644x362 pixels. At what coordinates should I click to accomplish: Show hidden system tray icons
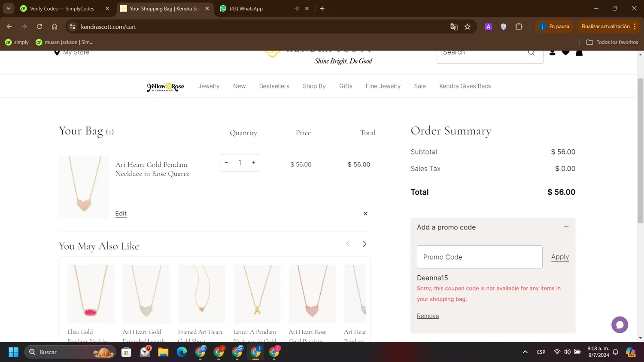click(x=525, y=352)
